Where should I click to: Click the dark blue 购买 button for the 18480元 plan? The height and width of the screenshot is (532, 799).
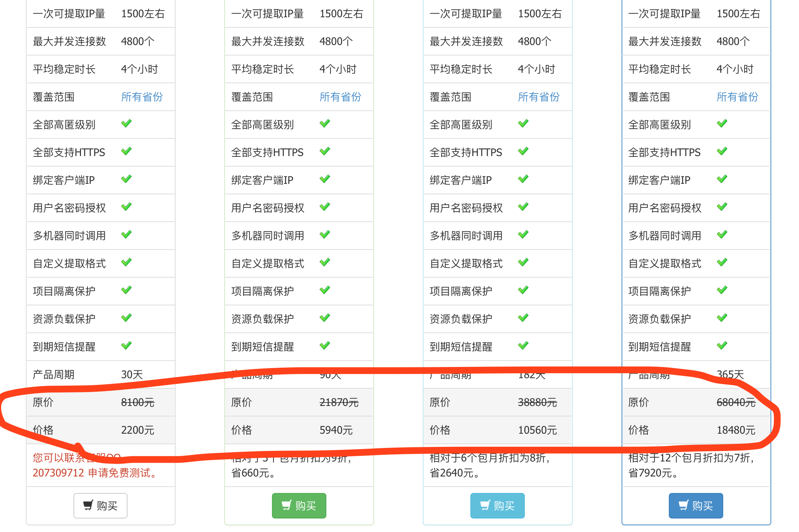tap(696, 505)
